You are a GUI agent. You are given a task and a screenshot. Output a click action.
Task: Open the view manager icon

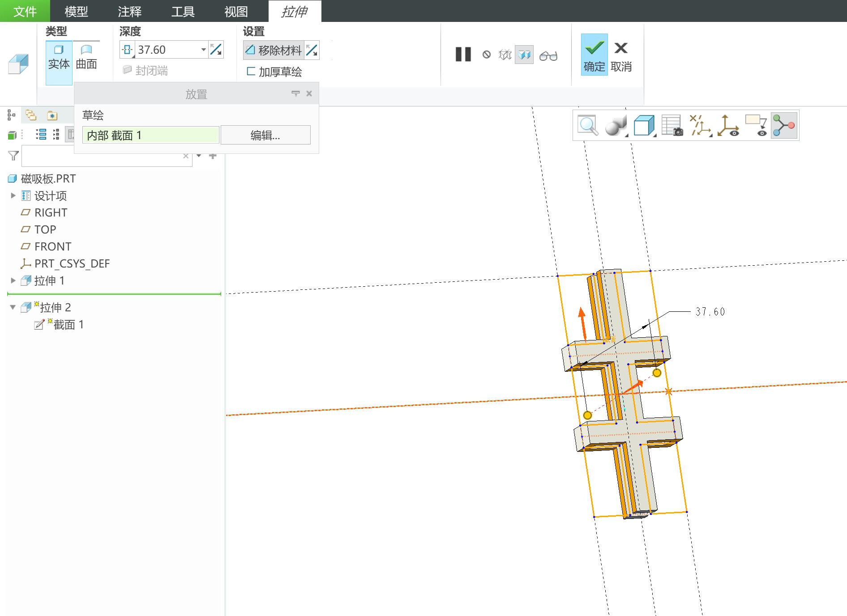point(672,126)
